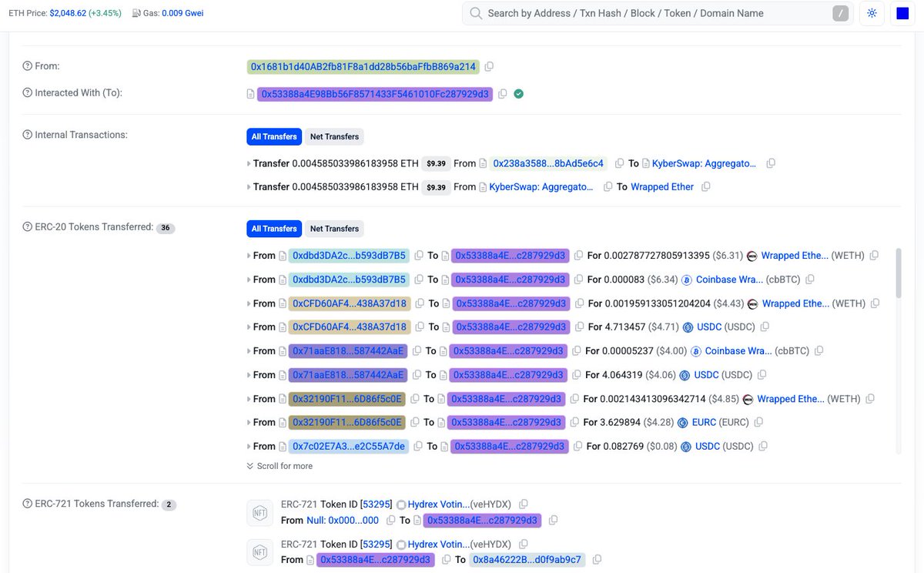Click the verified contract green checkmark

518,94
